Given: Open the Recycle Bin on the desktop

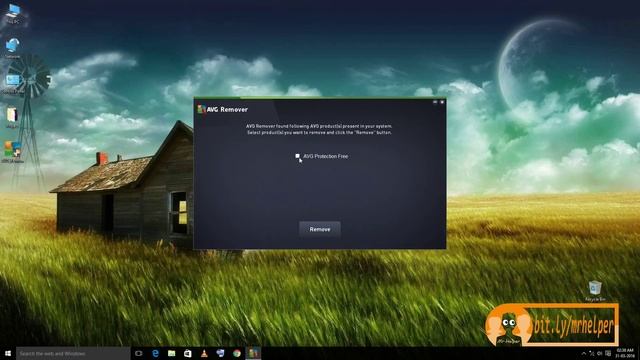Looking at the screenshot, I should 595,291.
